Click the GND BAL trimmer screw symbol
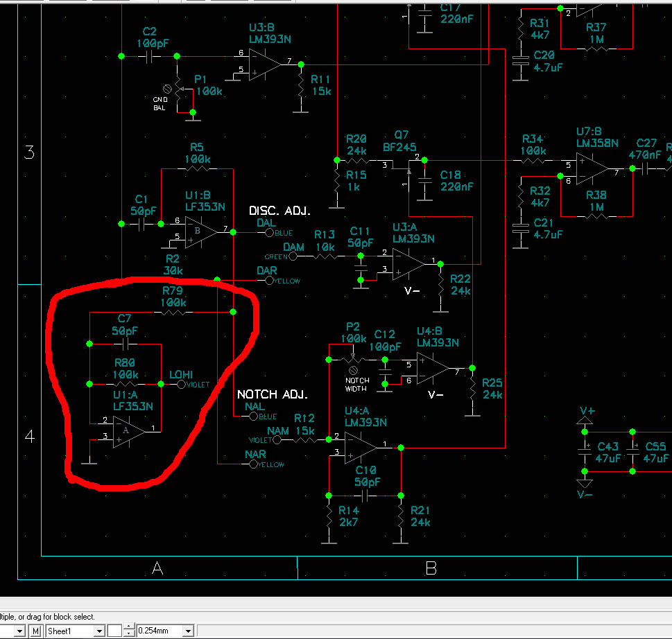The image size is (672, 639). pos(168,89)
